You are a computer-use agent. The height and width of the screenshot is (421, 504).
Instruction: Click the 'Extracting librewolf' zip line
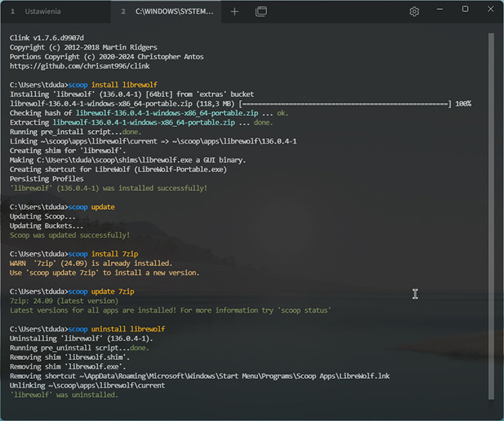(x=141, y=123)
